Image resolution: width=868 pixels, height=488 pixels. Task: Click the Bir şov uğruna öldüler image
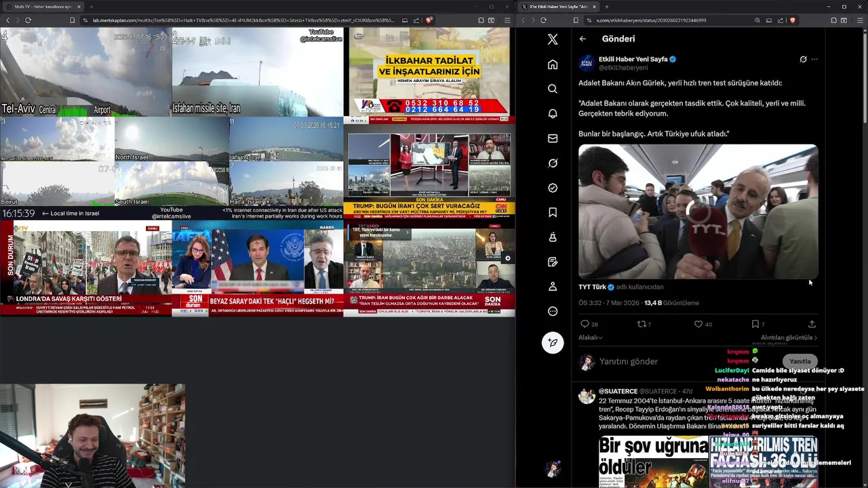653,462
